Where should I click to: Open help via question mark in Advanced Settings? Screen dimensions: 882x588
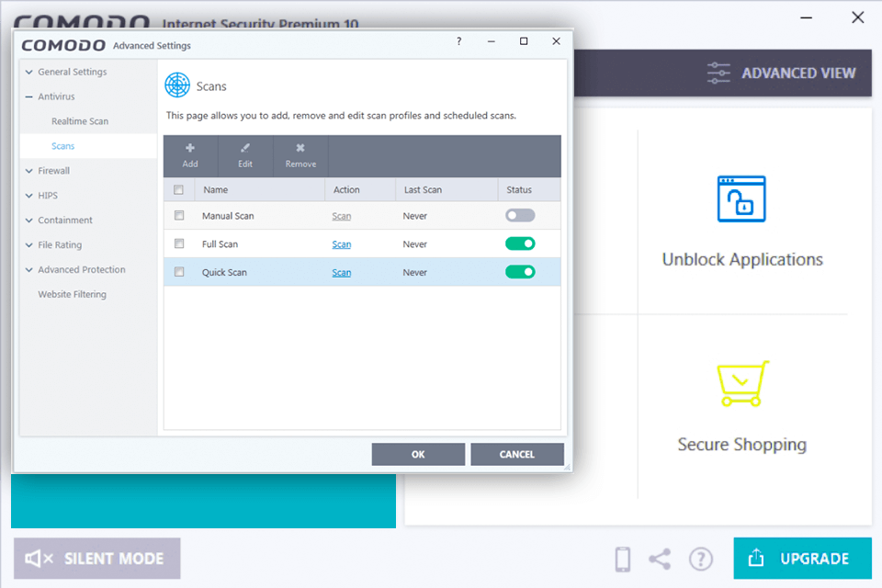tap(459, 41)
